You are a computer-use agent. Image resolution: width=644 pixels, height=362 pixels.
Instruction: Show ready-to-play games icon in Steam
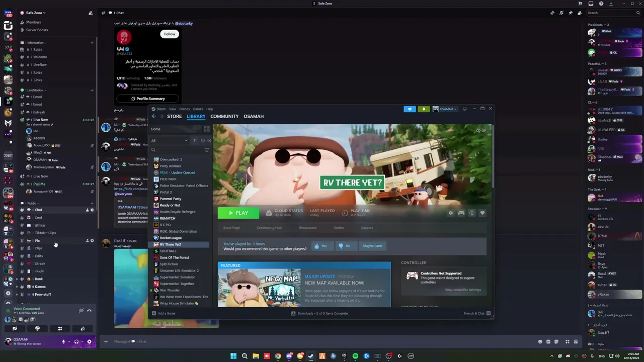(x=209, y=141)
